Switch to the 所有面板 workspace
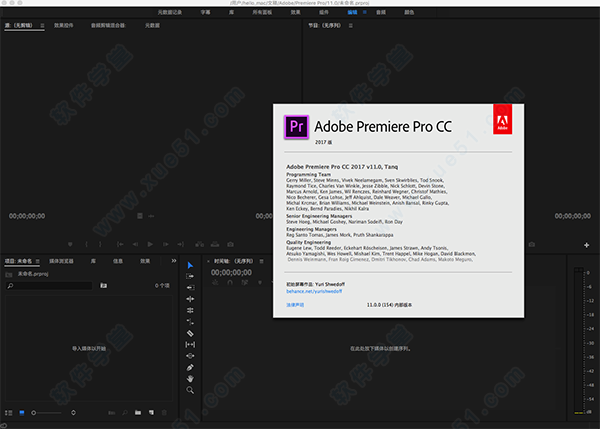 click(262, 12)
